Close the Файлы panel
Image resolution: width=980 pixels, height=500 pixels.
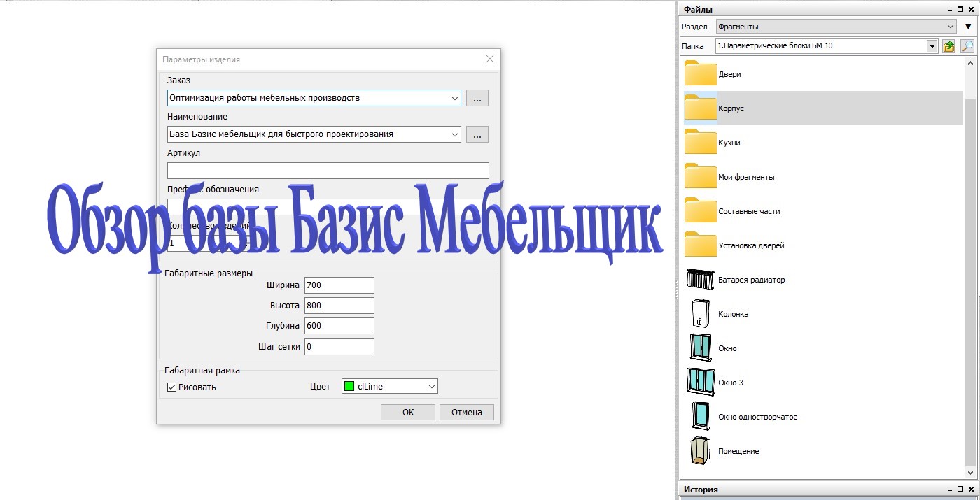(971, 9)
